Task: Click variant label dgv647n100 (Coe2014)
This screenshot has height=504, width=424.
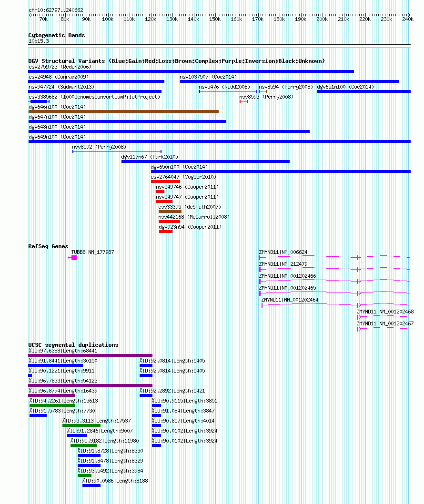Action: (x=57, y=117)
